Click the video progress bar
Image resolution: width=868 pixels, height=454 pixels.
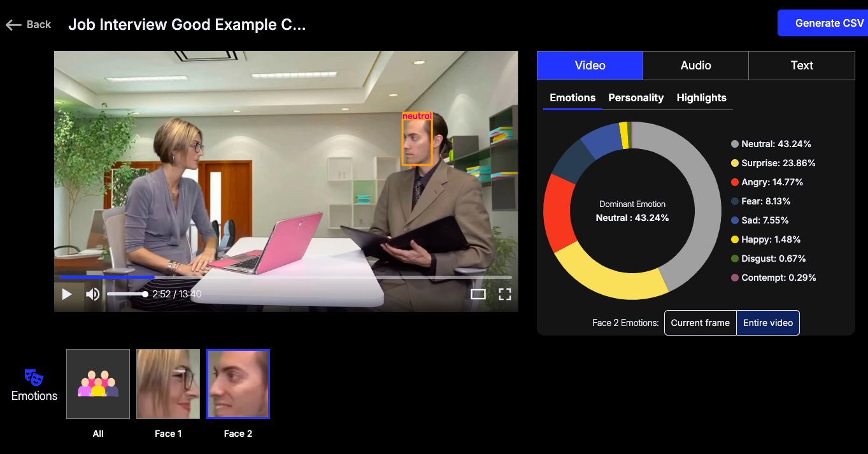coord(285,278)
